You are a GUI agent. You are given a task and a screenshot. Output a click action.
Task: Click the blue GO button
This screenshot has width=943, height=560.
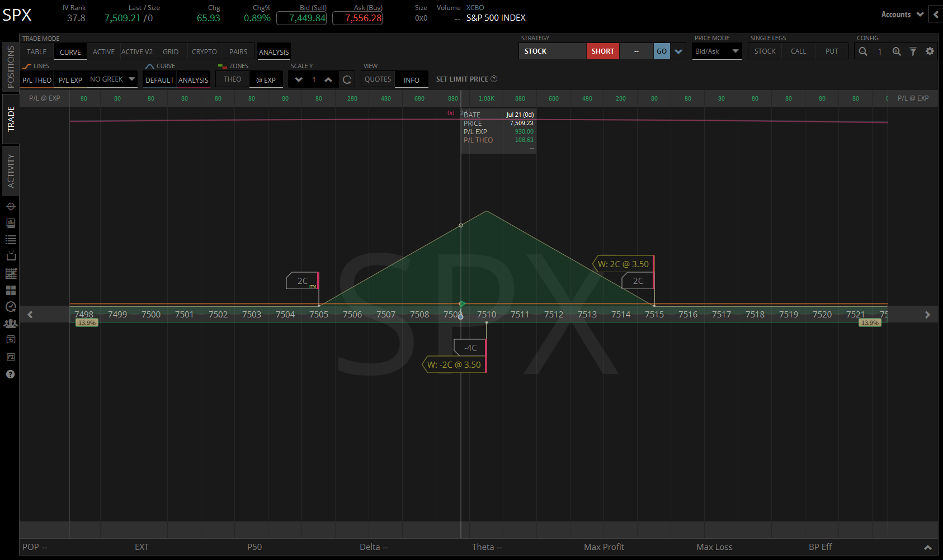click(662, 51)
